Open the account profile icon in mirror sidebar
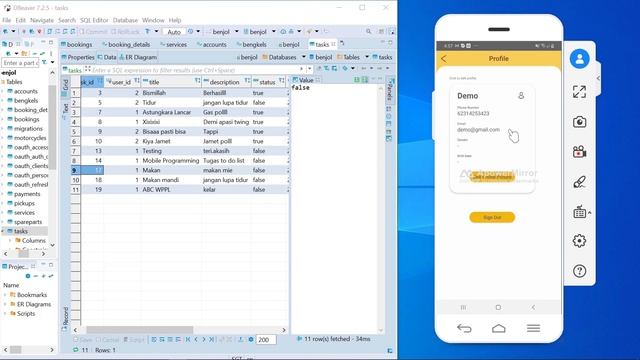The height and width of the screenshot is (360, 640). pyautogui.click(x=579, y=59)
